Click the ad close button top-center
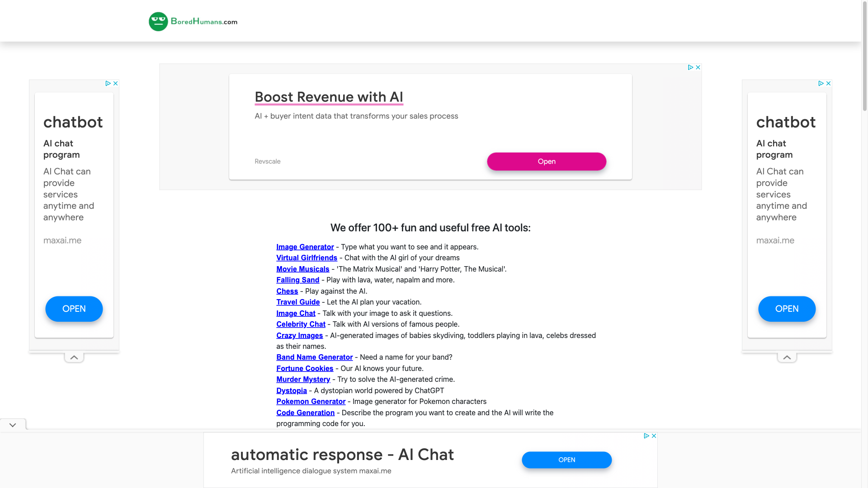868x488 pixels. [x=698, y=67]
